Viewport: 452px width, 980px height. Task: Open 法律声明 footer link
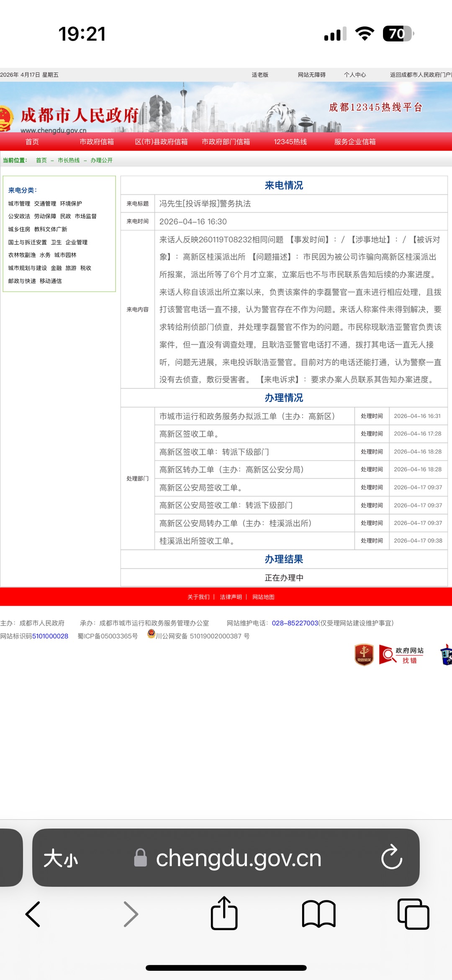point(231,597)
